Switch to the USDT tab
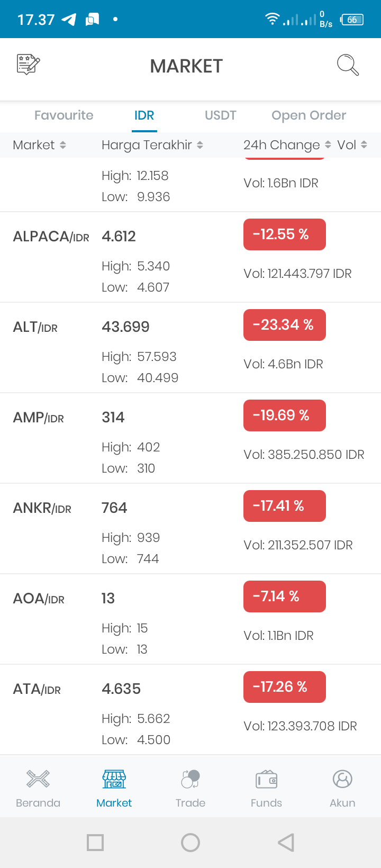381x868 pixels. click(221, 115)
